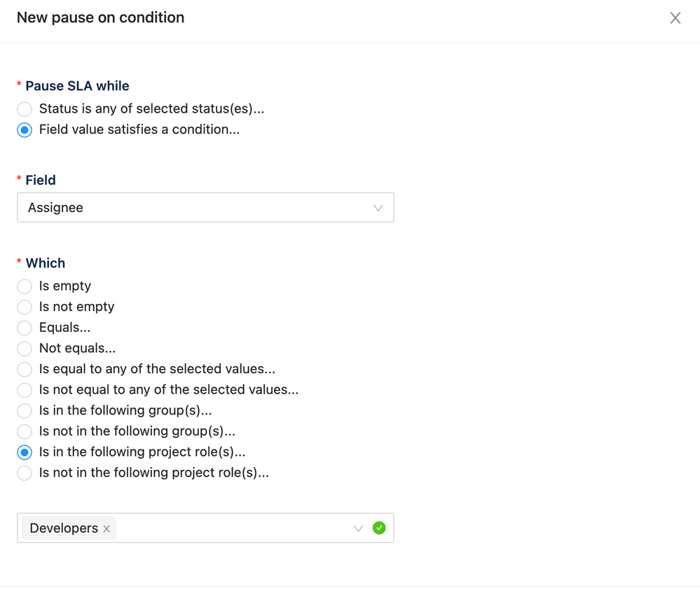Remove the Developers role tag
The height and width of the screenshot is (591, 700).
[x=107, y=529]
